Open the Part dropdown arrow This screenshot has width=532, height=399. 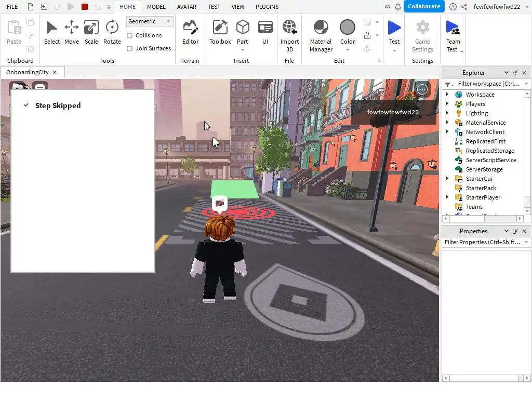(242, 50)
